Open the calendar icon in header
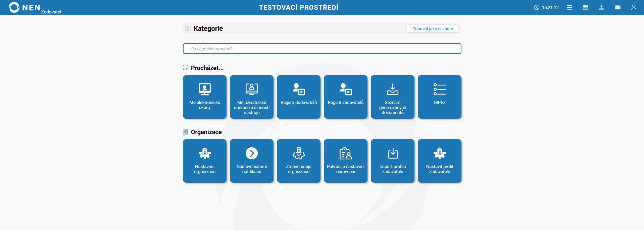The height and width of the screenshot is (230, 644). coord(586,7)
